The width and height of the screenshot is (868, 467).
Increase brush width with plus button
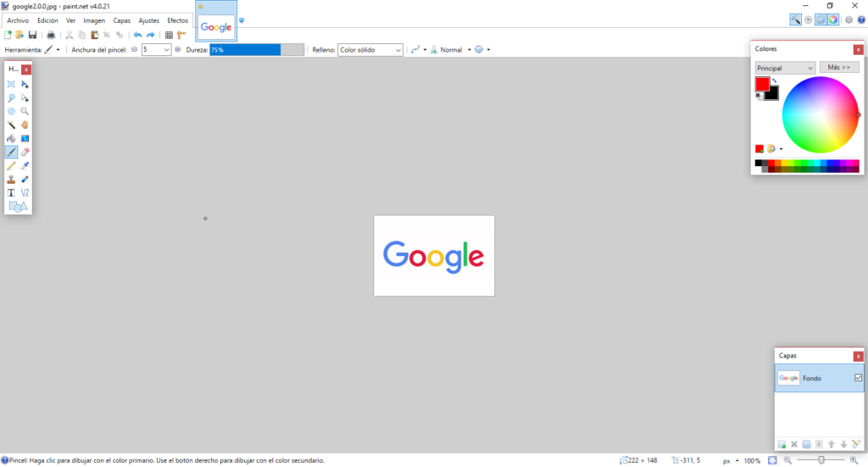pyautogui.click(x=178, y=50)
